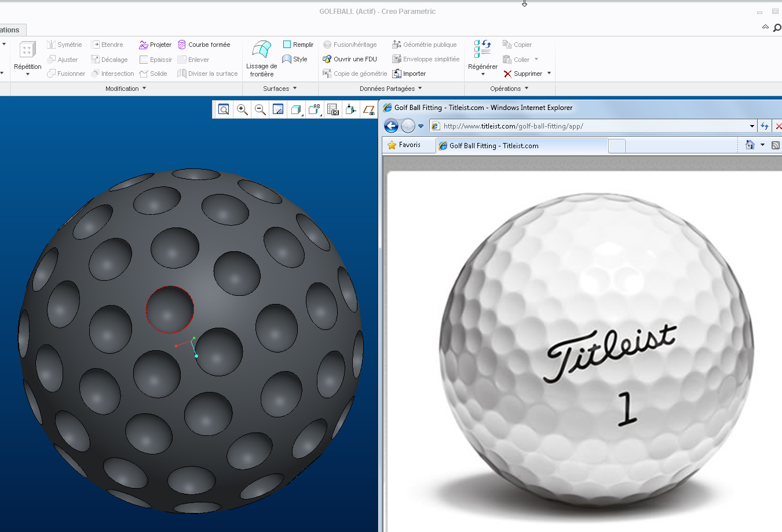
Task: Open the home button dropdown arrow
Action: click(762, 145)
